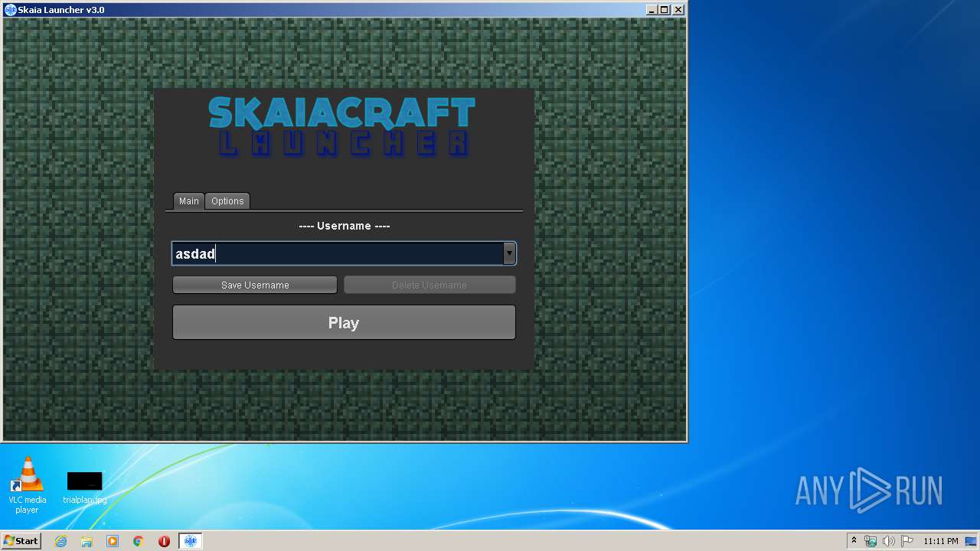Viewport: 980px width, 551px height.
Task: Click the volume speaker tray icon
Action: pos(889,541)
